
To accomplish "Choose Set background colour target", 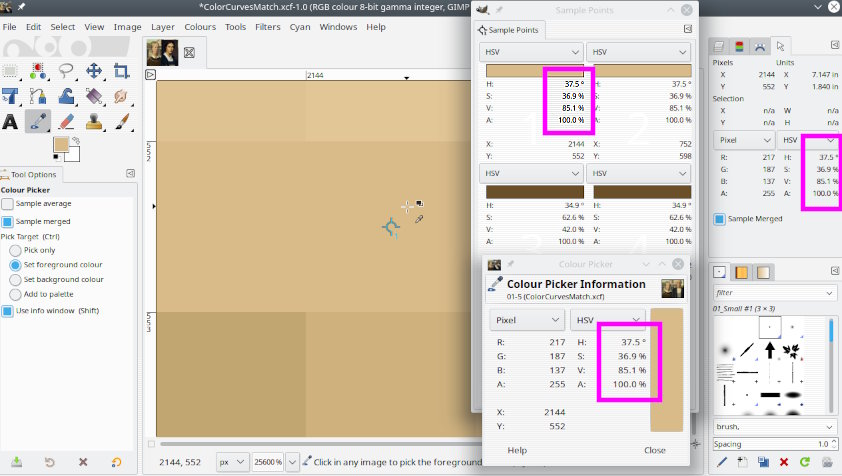I will [15, 279].
